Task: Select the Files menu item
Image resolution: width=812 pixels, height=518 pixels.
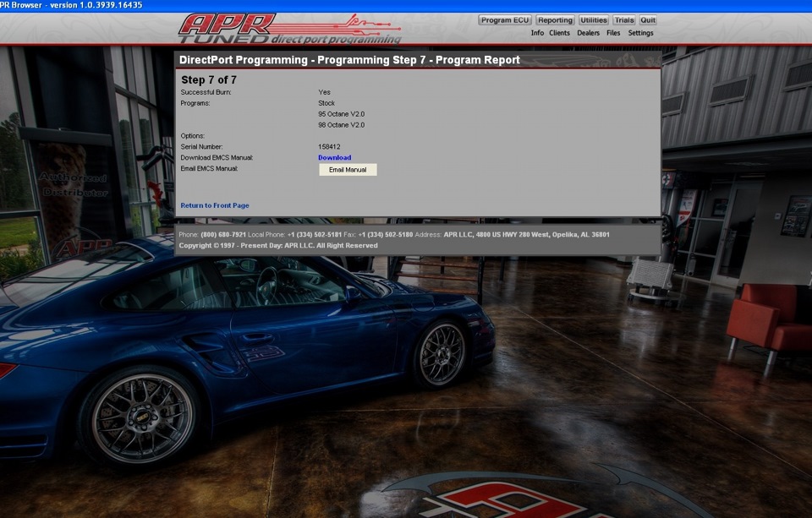Action: pos(613,33)
